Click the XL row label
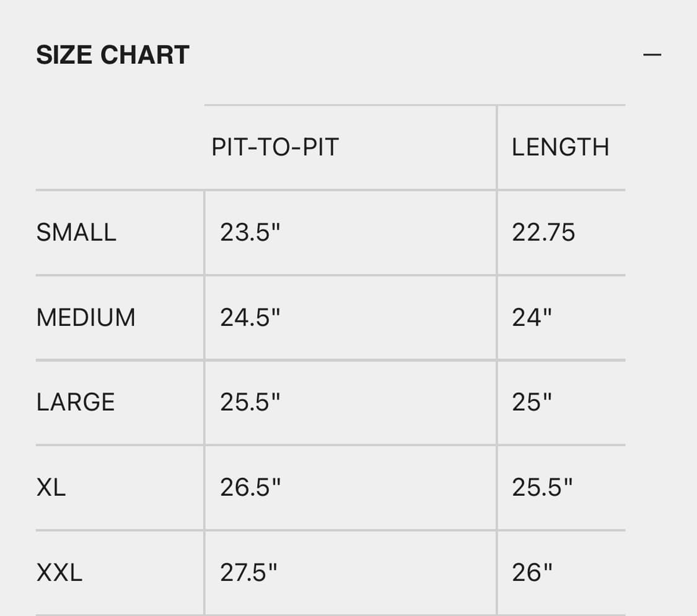The width and height of the screenshot is (697, 616). click(51, 488)
